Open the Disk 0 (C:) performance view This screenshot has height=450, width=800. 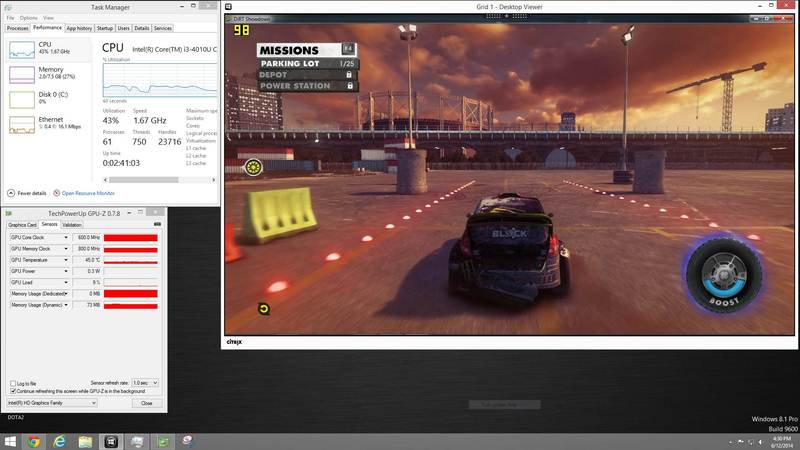point(21,99)
